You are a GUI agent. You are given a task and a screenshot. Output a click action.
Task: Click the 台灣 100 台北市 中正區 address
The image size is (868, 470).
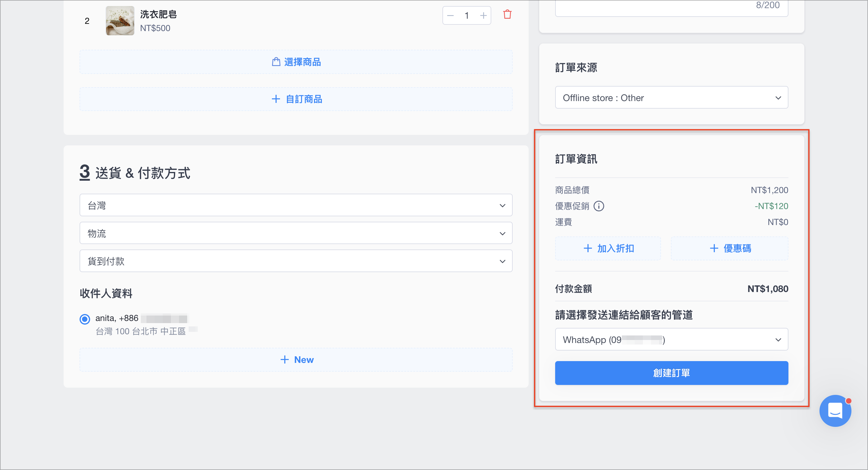(x=140, y=332)
